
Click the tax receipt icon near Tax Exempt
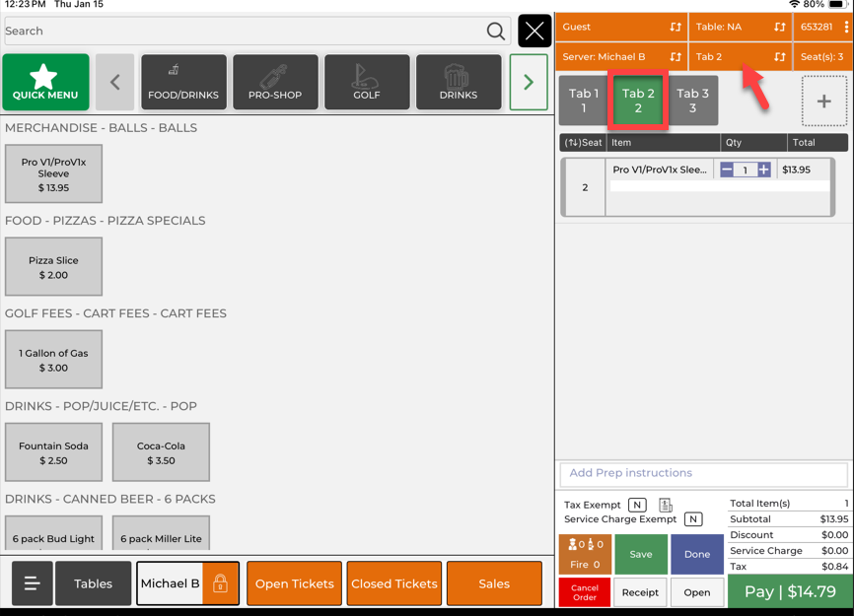[x=666, y=505]
